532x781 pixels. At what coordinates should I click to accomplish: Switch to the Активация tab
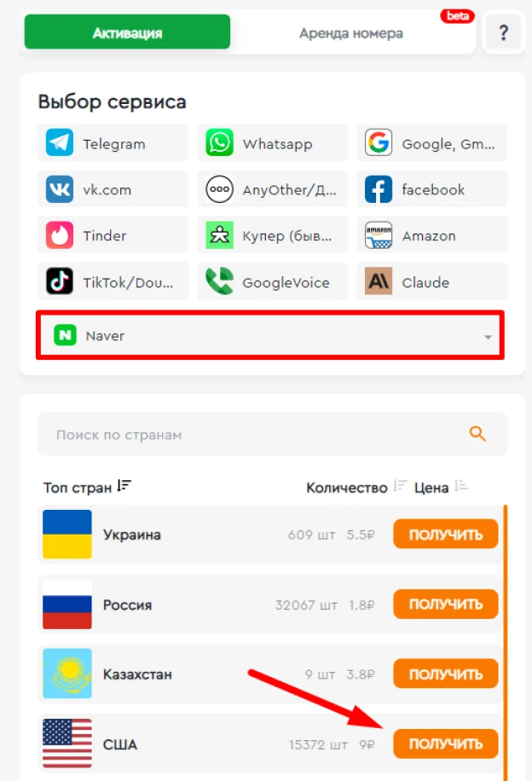coord(128,32)
